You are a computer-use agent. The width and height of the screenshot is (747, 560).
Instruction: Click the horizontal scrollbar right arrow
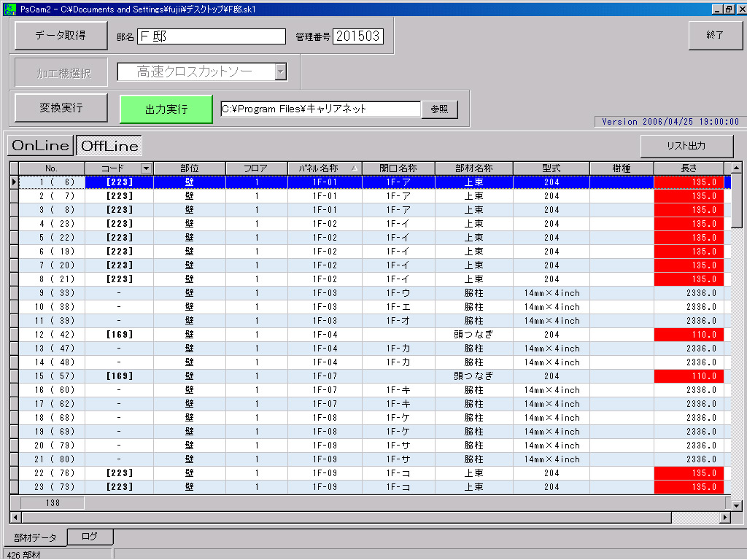point(724,518)
